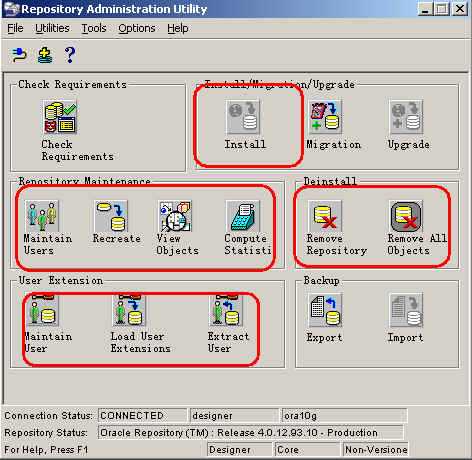Click the 'ora10g' database status field
This screenshot has height=460, width=472.
(x=344, y=416)
